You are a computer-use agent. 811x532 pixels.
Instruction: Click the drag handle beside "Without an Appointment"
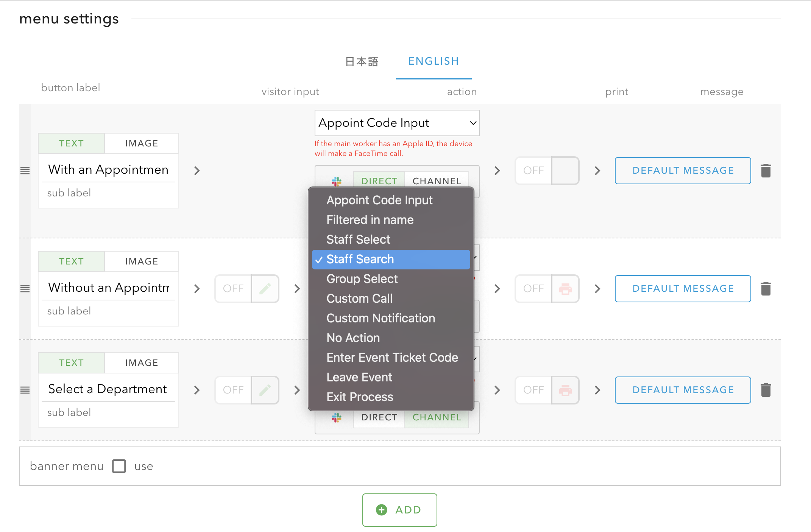pyautogui.click(x=25, y=288)
